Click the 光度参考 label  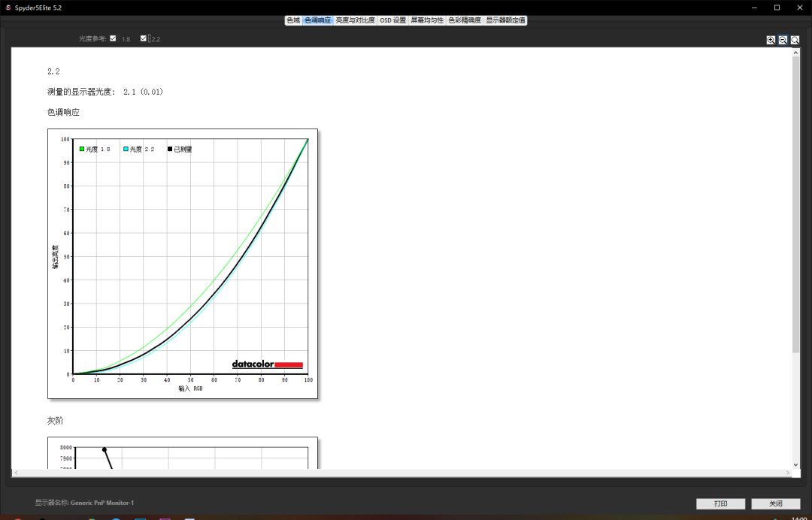coord(92,39)
